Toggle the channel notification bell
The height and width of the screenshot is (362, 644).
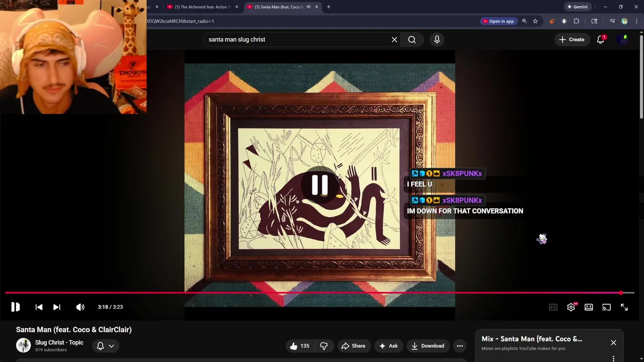tap(100, 346)
